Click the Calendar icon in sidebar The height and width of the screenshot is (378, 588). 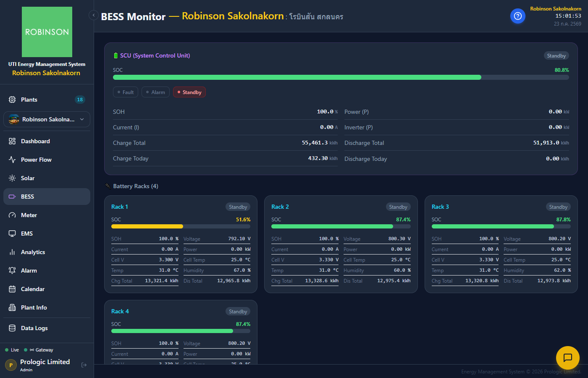12,289
